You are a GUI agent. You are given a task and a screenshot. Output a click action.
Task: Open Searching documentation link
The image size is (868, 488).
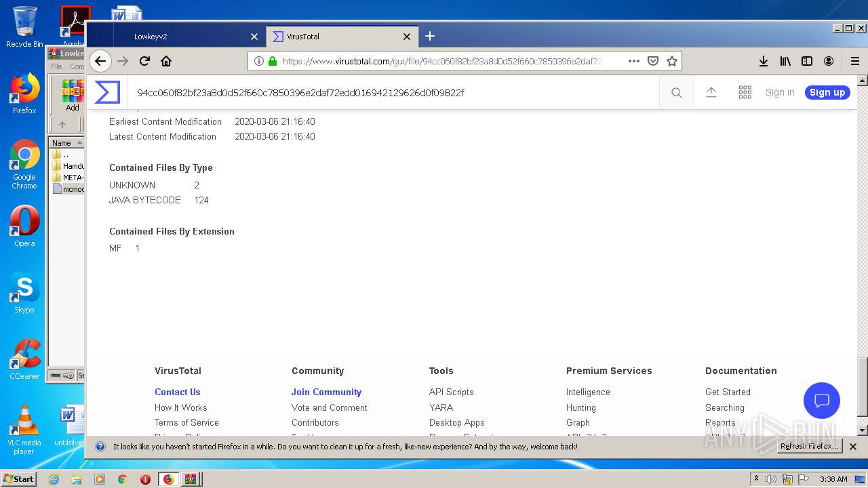tap(725, 407)
